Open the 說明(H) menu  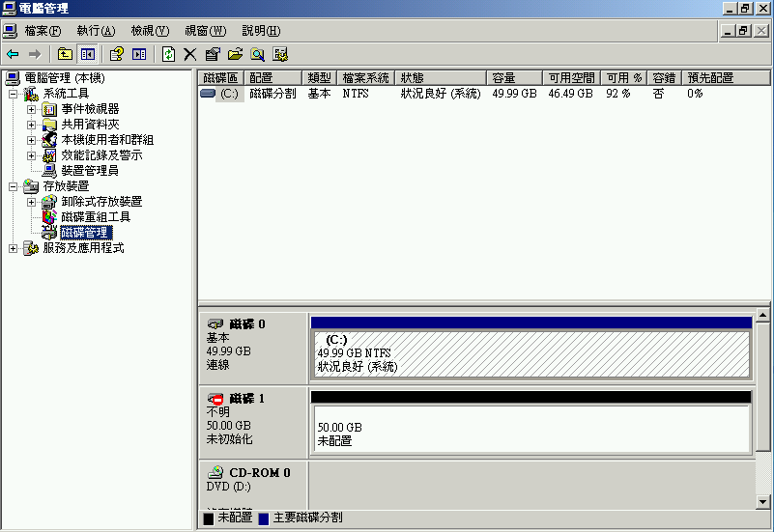coord(261,31)
